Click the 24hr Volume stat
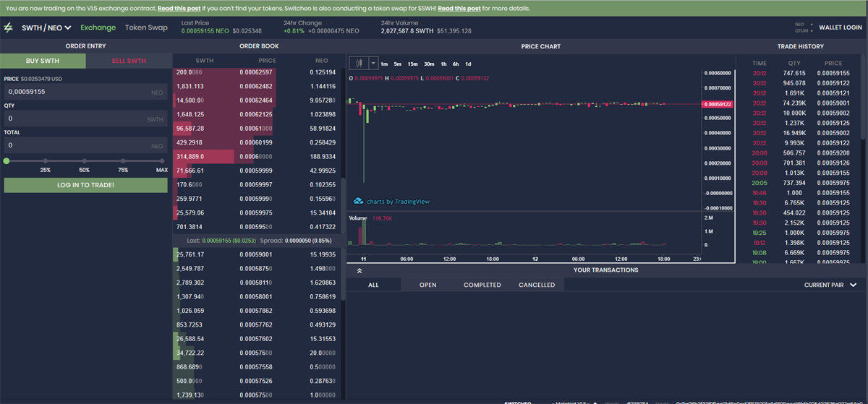 click(426, 27)
